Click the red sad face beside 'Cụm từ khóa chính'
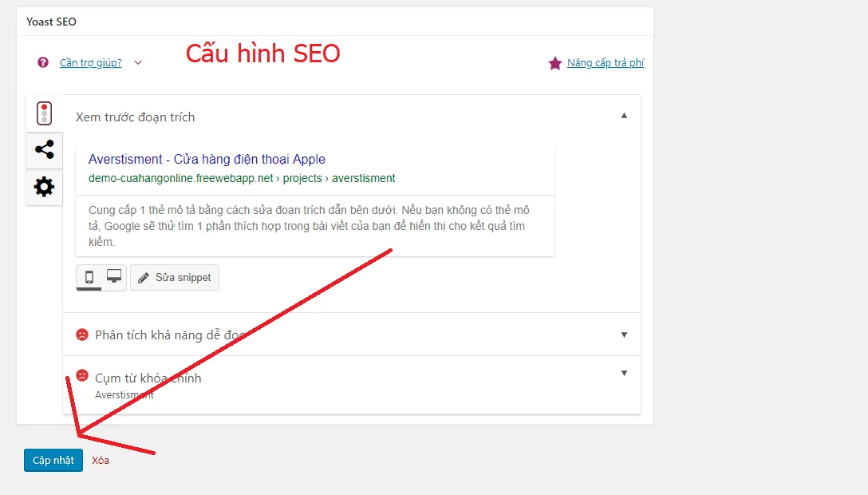 pyautogui.click(x=82, y=375)
